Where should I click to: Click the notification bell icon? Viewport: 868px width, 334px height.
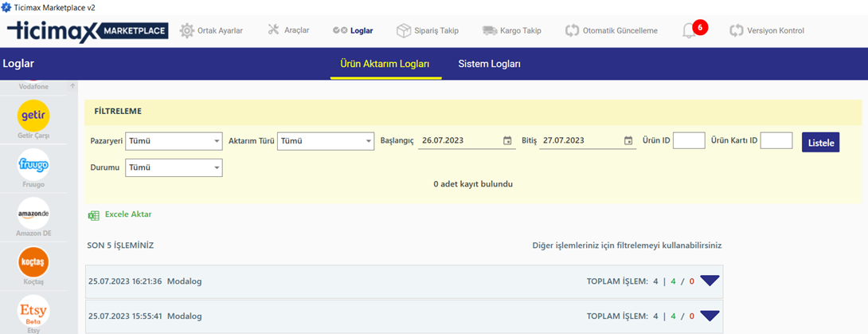[689, 31]
